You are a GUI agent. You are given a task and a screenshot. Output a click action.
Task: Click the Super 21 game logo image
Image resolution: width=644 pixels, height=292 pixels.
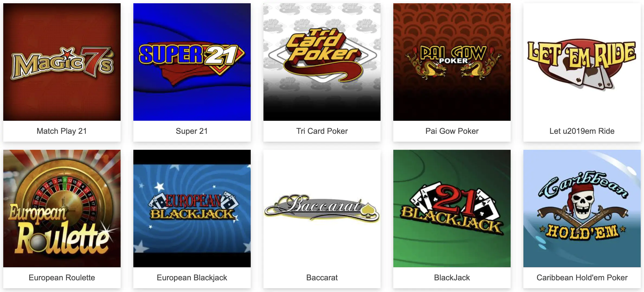(x=192, y=62)
